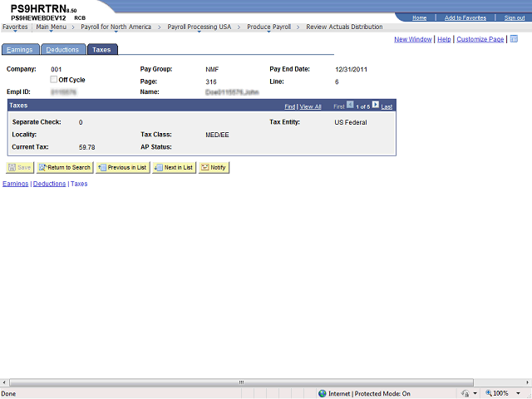Click the scrollbar left arrow
532x399 pixels.
pyautogui.click(x=3, y=382)
